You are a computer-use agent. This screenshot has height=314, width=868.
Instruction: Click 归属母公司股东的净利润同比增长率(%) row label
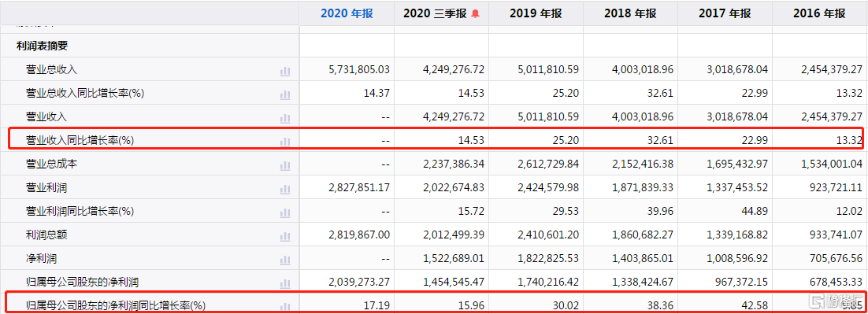click(116, 305)
